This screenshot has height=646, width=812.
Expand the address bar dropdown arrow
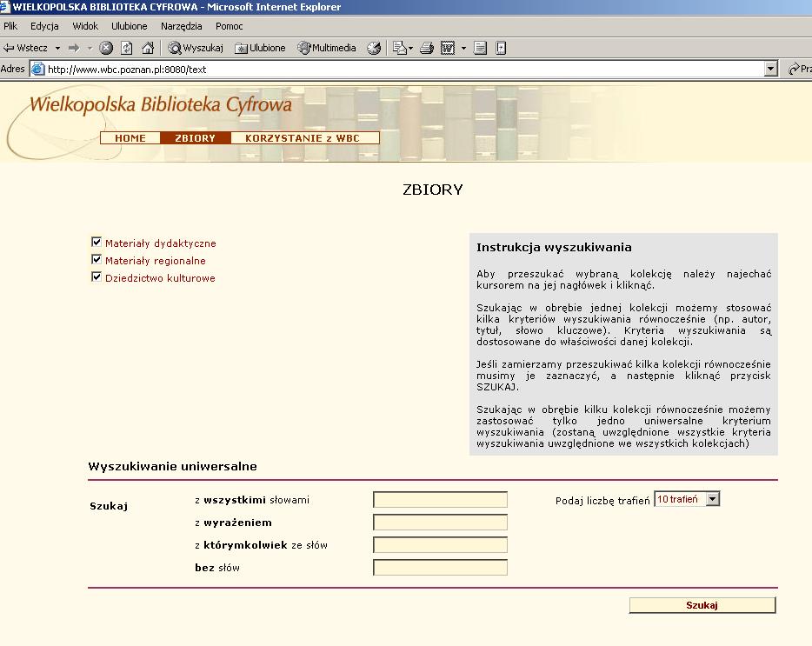[x=770, y=69]
